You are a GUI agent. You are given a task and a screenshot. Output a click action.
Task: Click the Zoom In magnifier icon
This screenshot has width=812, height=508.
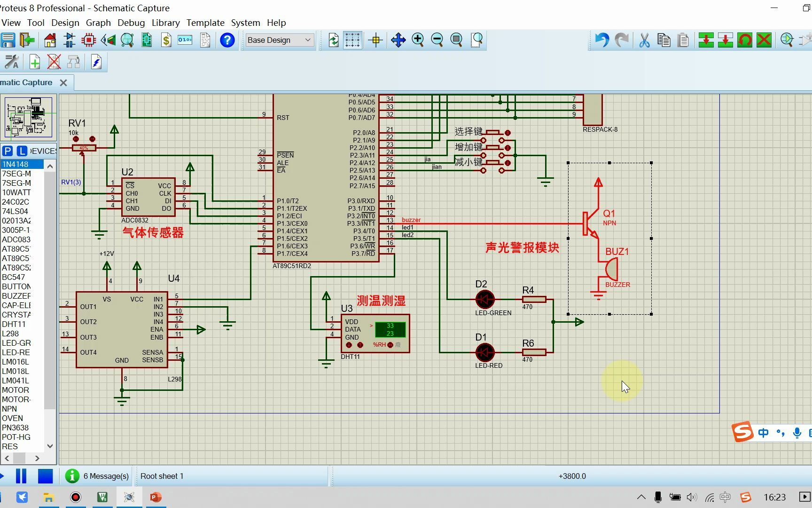coord(418,40)
